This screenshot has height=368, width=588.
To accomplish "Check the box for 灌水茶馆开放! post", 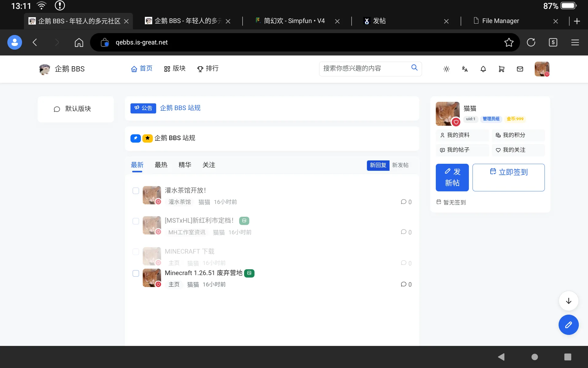I will pos(136,191).
